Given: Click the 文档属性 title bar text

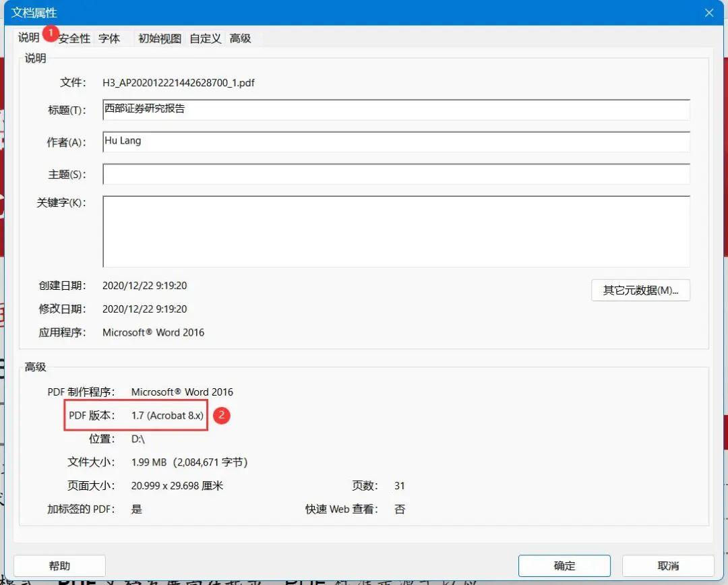Looking at the screenshot, I should point(34,13).
